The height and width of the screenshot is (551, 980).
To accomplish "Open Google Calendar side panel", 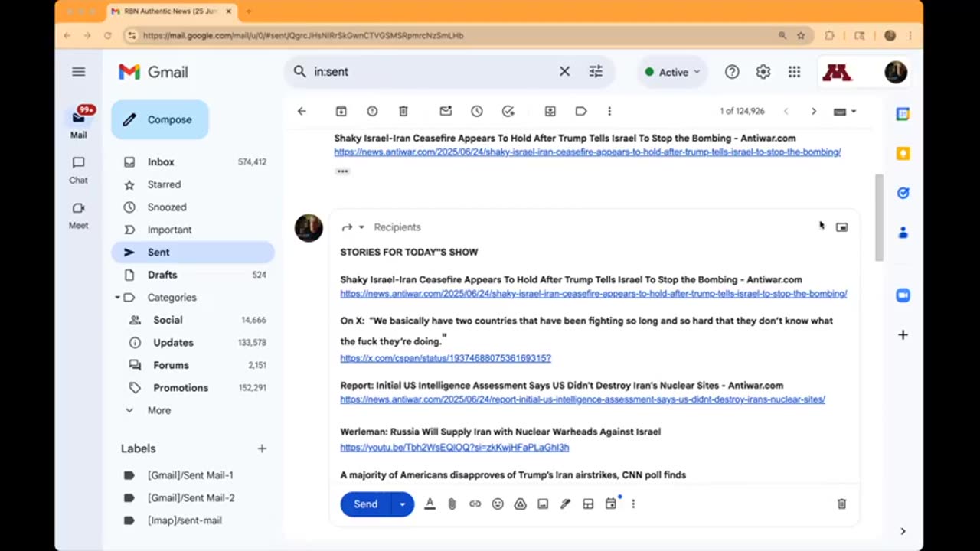I will [903, 114].
